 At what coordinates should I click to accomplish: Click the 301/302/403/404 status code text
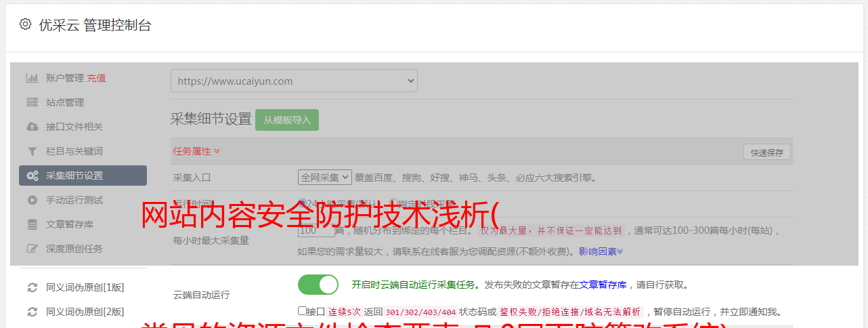[x=420, y=312]
